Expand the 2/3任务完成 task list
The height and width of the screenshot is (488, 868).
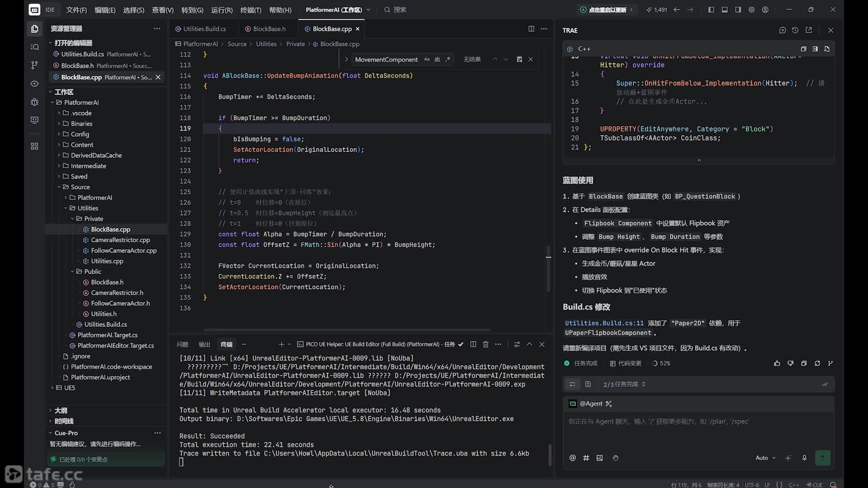pyautogui.click(x=624, y=384)
